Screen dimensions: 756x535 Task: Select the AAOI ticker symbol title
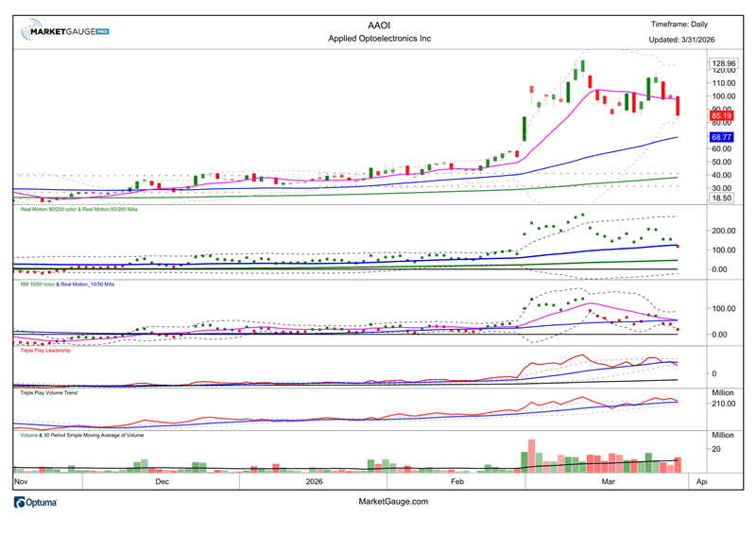coord(378,25)
